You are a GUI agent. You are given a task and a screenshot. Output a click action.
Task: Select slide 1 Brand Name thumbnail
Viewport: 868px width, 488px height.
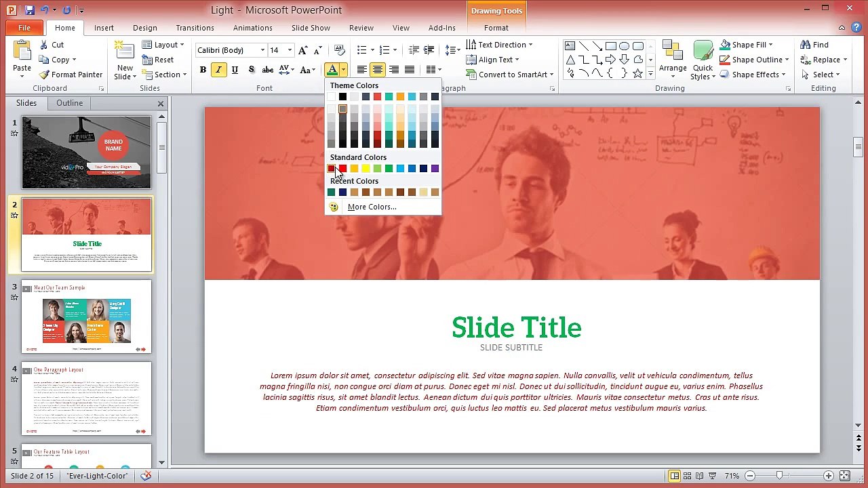click(87, 152)
